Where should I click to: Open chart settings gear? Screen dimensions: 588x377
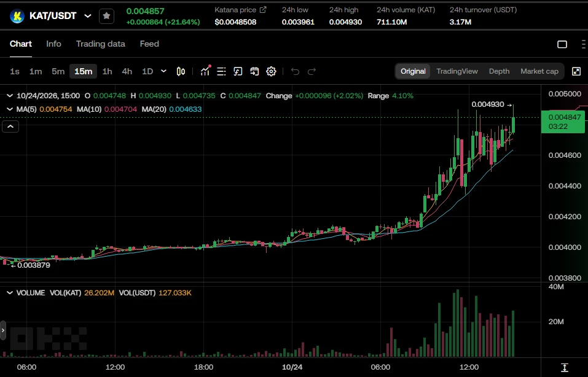pyautogui.click(x=271, y=71)
